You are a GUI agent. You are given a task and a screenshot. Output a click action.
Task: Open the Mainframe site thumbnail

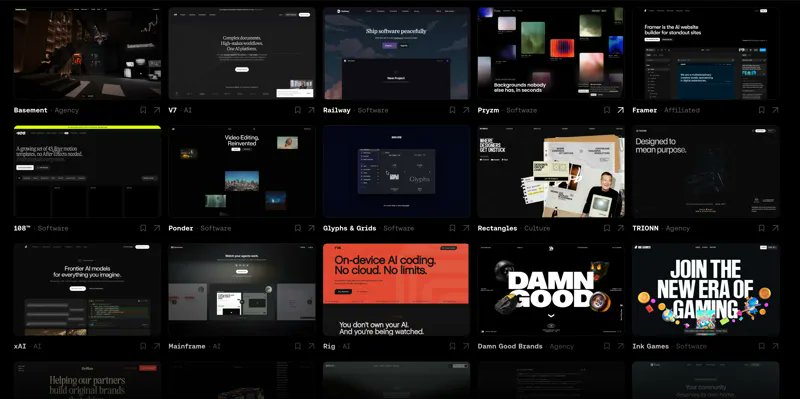[242, 289]
